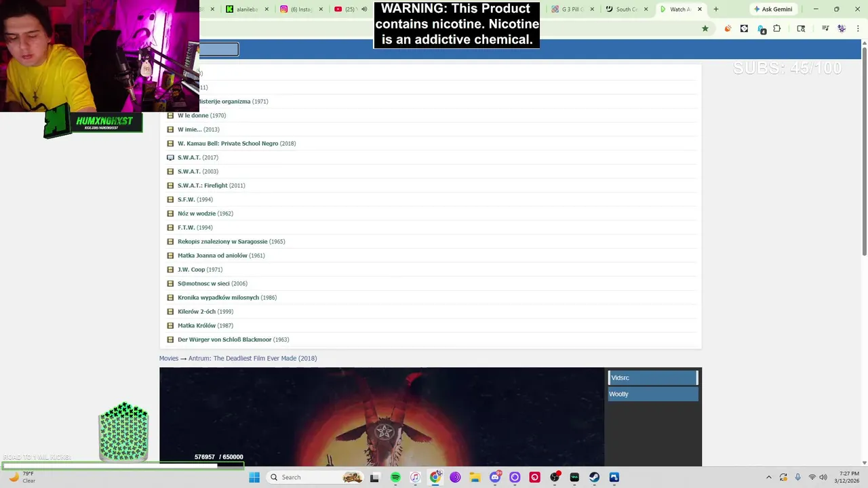868x488 pixels.
Task: Click the film icon beside F.T.W. (1994)
Action: pyautogui.click(x=170, y=228)
